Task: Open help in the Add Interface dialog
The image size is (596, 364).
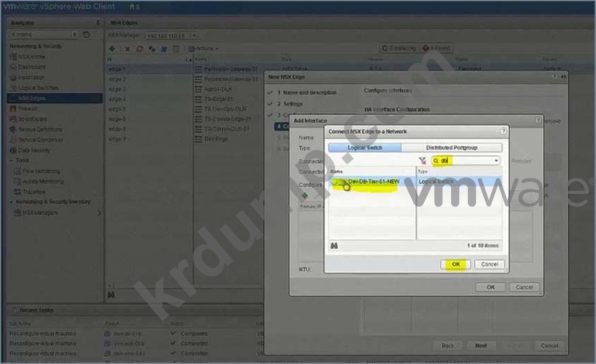Action: [538, 121]
